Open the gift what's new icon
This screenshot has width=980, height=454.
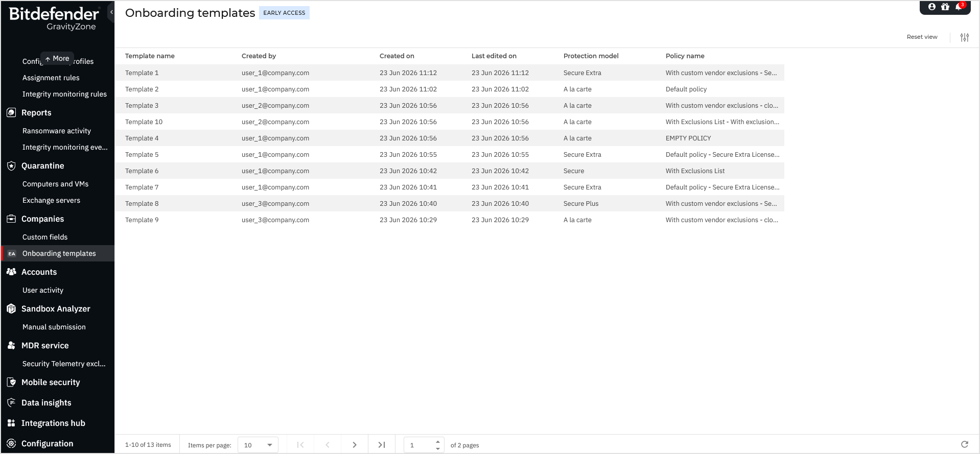pos(945,7)
